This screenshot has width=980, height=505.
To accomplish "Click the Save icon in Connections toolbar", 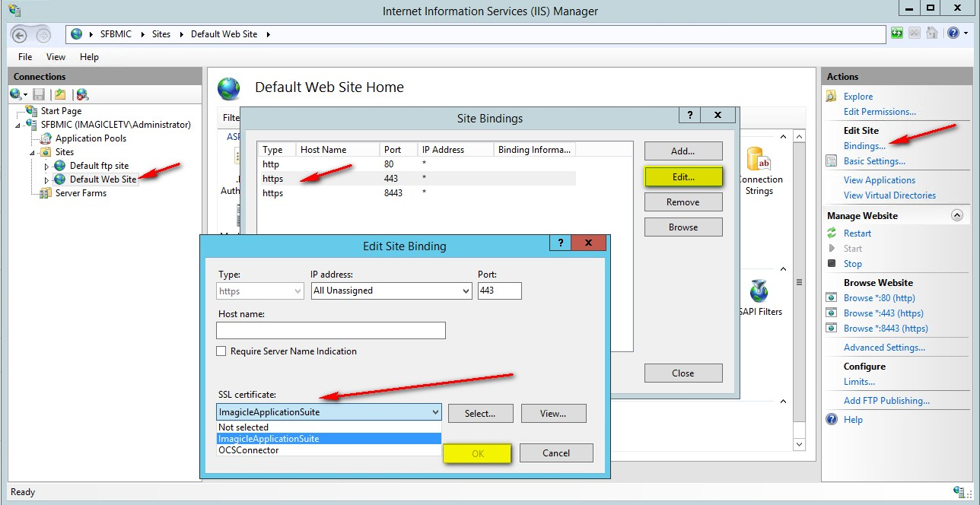I will 39,94.
